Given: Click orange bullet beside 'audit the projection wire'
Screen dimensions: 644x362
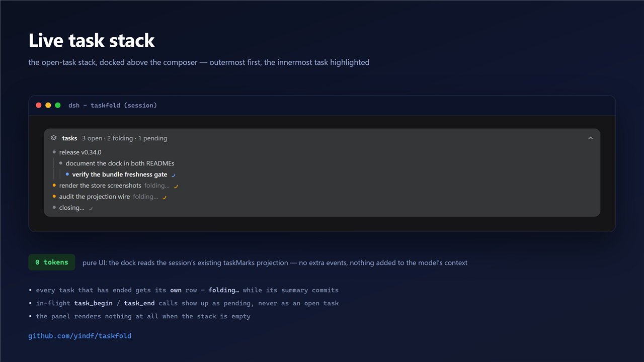Looking at the screenshot, I should [x=54, y=197].
